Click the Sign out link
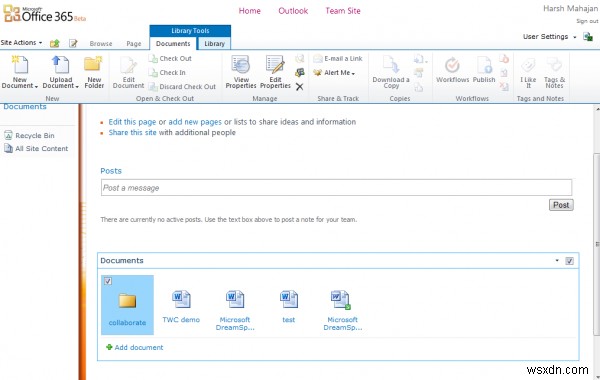600x380 pixels. pyautogui.click(x=587, y=21)
